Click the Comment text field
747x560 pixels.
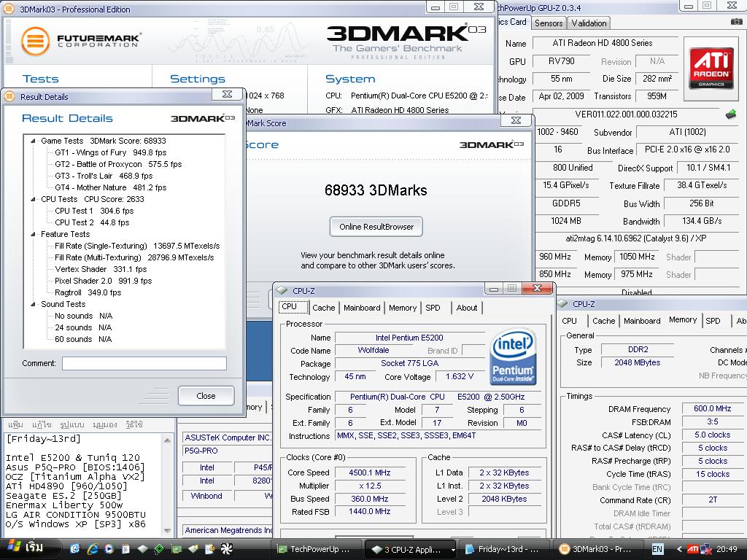[144, 363]
